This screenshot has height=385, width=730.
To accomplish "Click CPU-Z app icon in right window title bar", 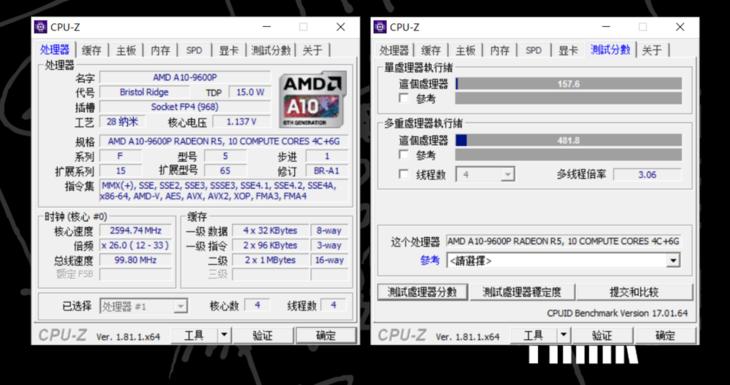I will [x=380, y=27].
